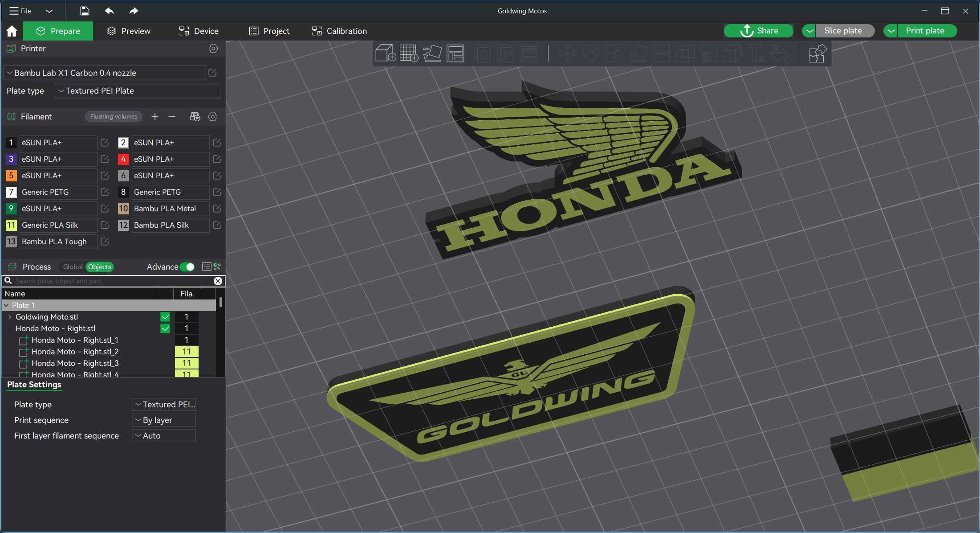Open Print sequence By layer dropdown
The width and height of the screenshot is (980, 533).
point(164,420)
